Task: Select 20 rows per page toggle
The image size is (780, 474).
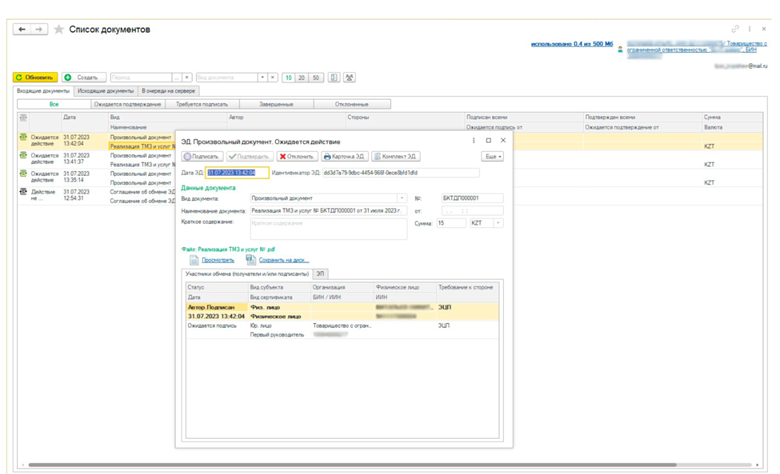Action: (x=302, y=77)
